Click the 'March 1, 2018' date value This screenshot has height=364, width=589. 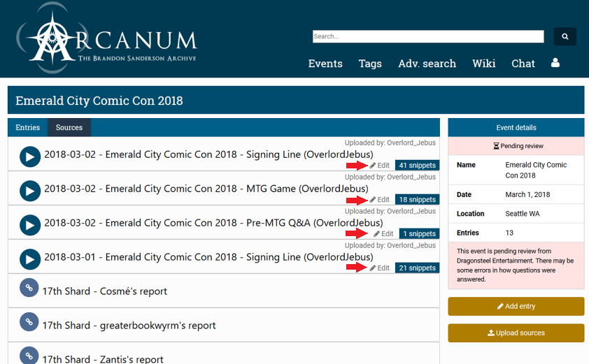[527, 194]
